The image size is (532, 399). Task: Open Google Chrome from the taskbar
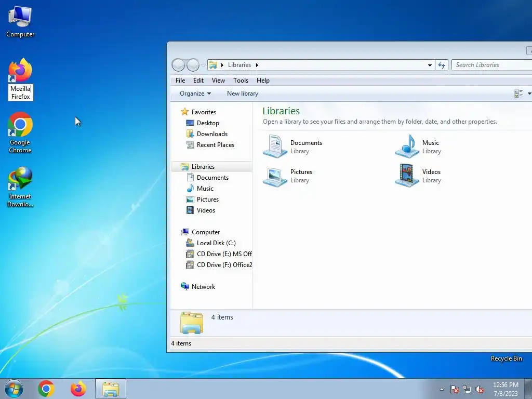[46, 389]
